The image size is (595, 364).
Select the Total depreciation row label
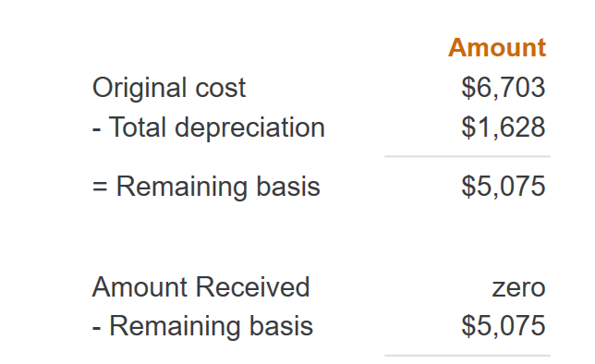[x=209, y=127]
